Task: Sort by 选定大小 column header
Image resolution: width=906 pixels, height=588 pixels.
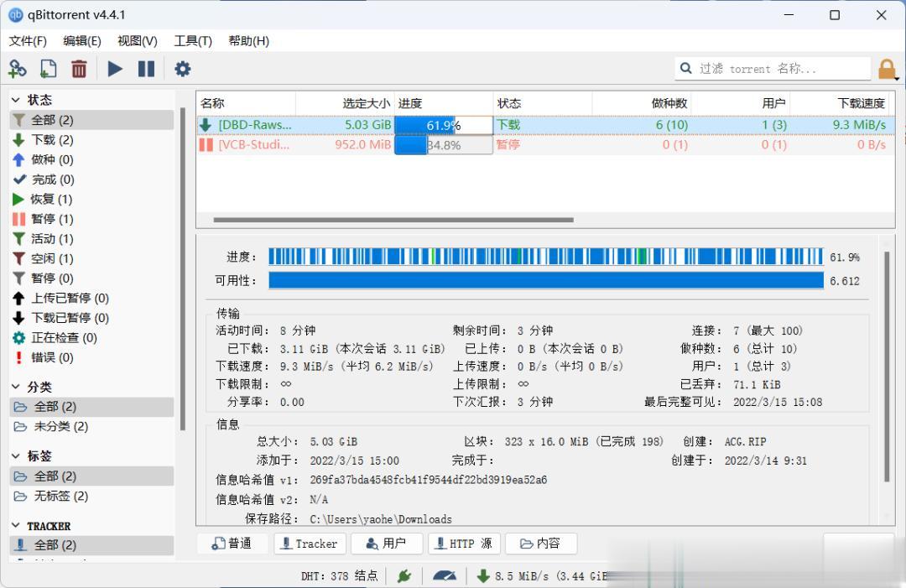Action: coord(345,103)
